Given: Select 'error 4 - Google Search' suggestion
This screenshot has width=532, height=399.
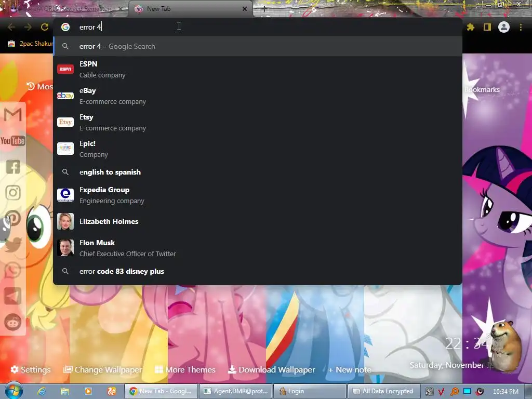Looking at the screenshot, I should tap(258, 46).
